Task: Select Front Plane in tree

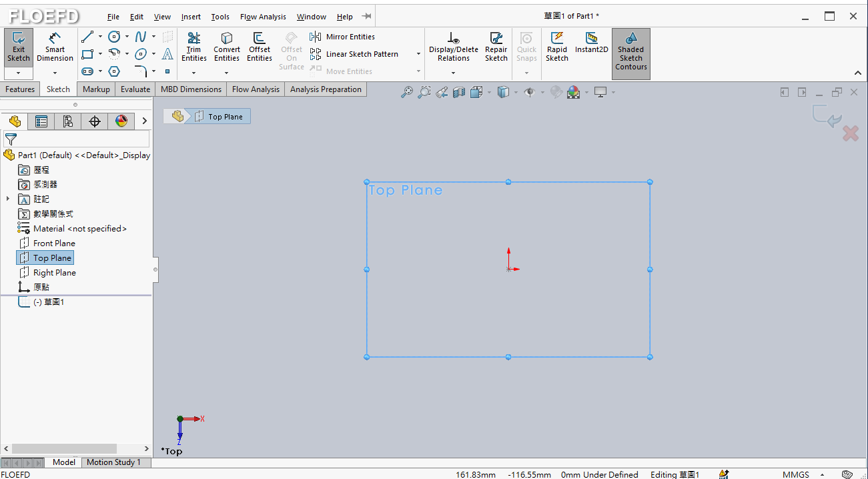Action: [x=54, y=244]
